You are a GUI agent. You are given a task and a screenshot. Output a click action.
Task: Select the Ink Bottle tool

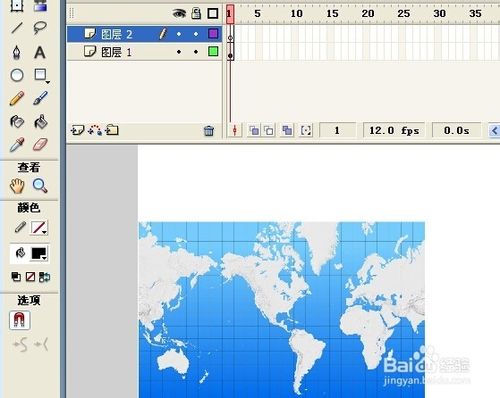(17, 122)
